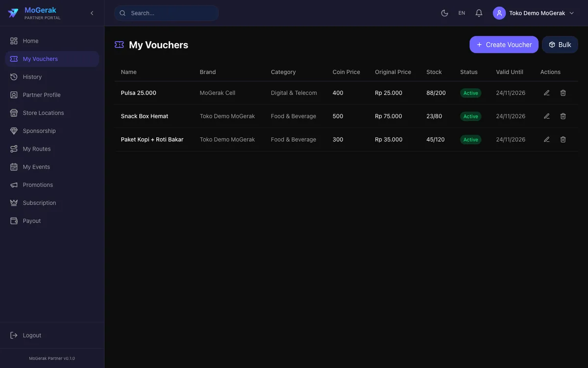The image size is (588, 368).
Task: Click the Logout arrow icon
Action: (x=14, y=335)
